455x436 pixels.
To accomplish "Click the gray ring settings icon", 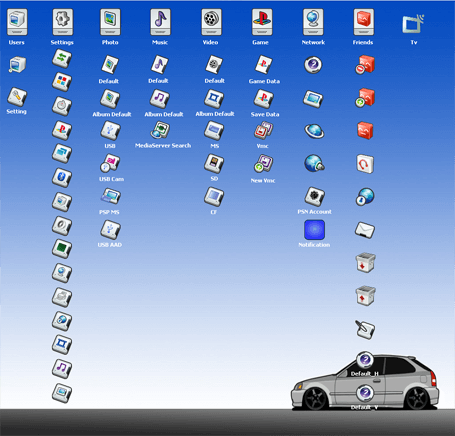I will coord(62,226).
